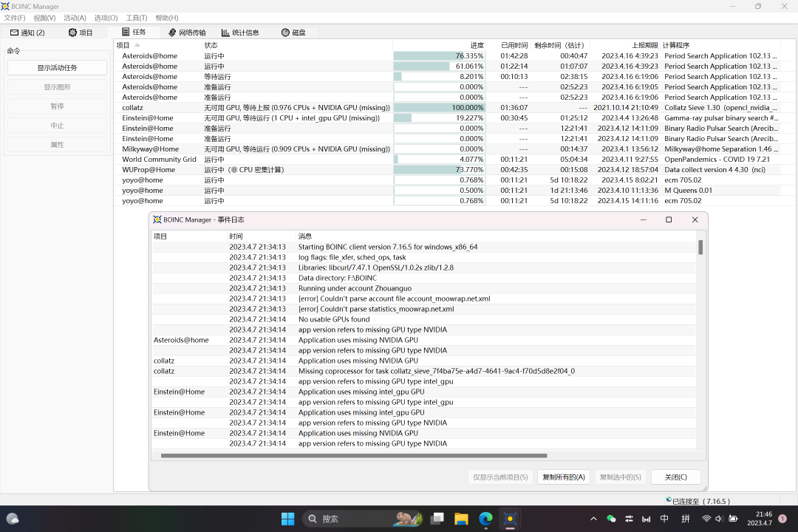This screenshot has width=798, height=532.
Task: Open the 文件(F) menu
Action: tap(15, 18)
